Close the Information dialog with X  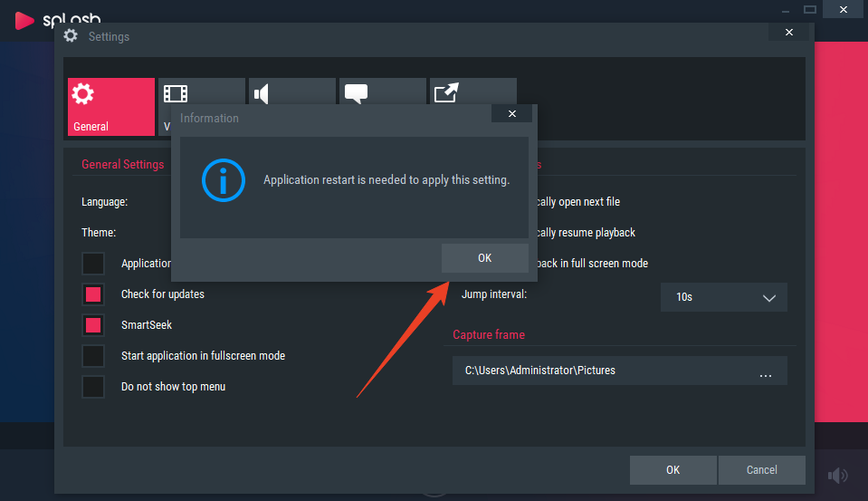click(512, 113)
